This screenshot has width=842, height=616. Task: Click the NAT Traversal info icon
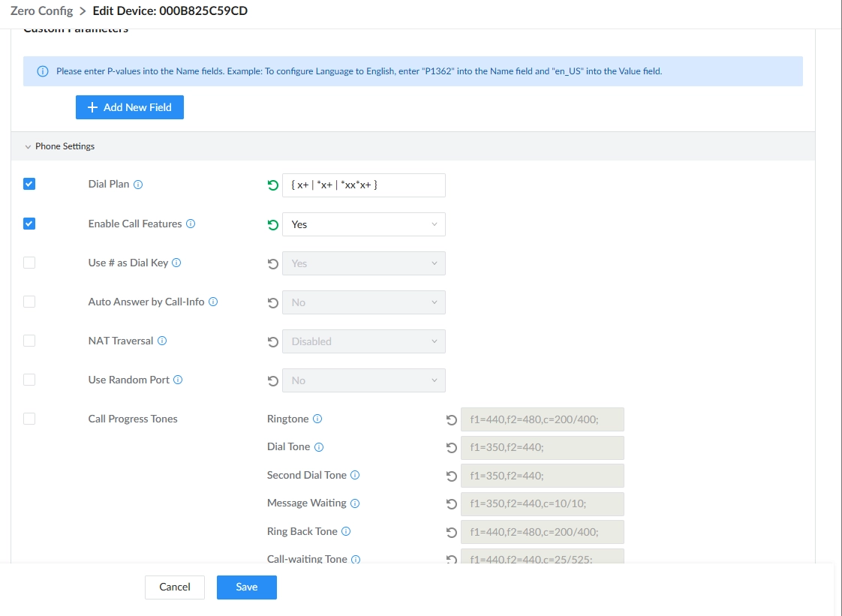162,341
